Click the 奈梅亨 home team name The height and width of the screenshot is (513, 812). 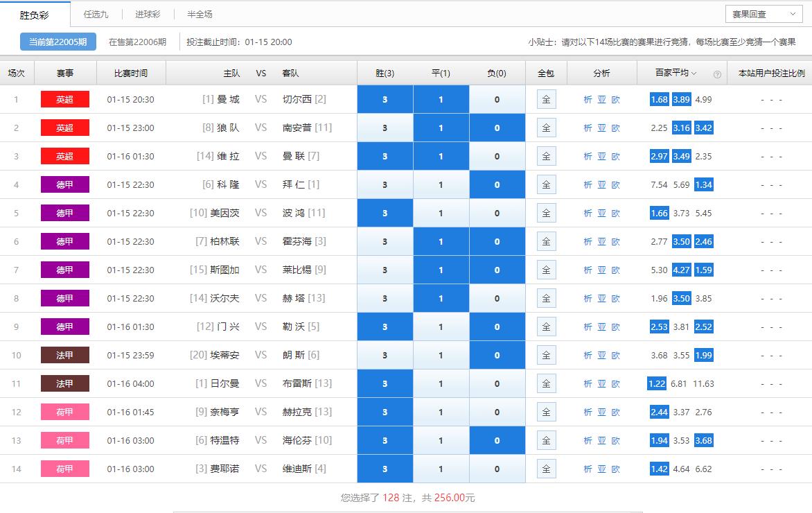point(224,412)
